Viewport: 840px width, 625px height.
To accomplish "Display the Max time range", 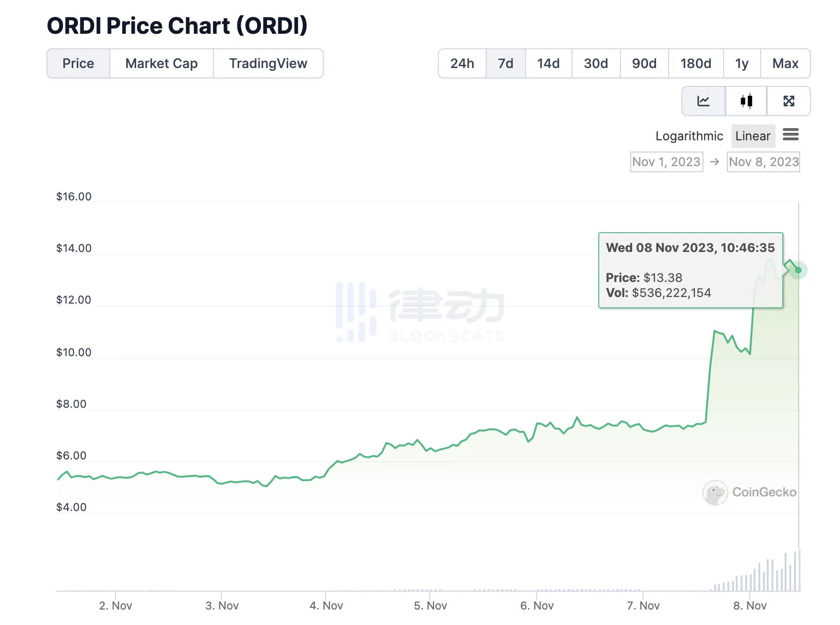I will point(785,63).
